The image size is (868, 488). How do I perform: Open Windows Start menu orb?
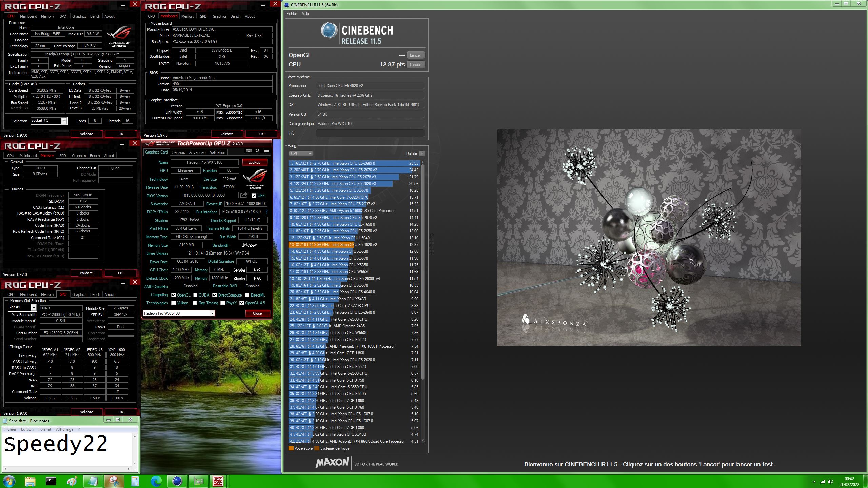[8, 481]
